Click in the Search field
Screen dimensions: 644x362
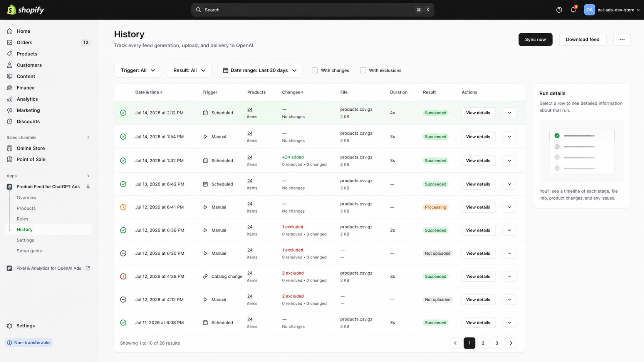coord(313,10)
